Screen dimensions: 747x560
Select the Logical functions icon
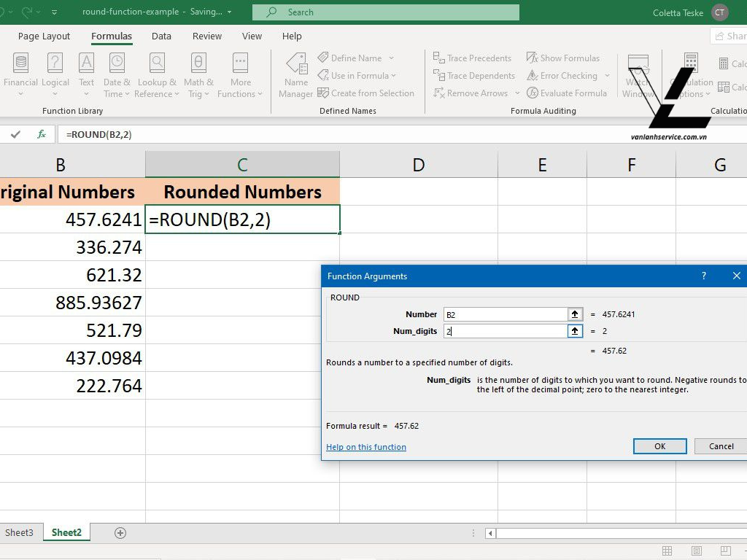[55, 73]
